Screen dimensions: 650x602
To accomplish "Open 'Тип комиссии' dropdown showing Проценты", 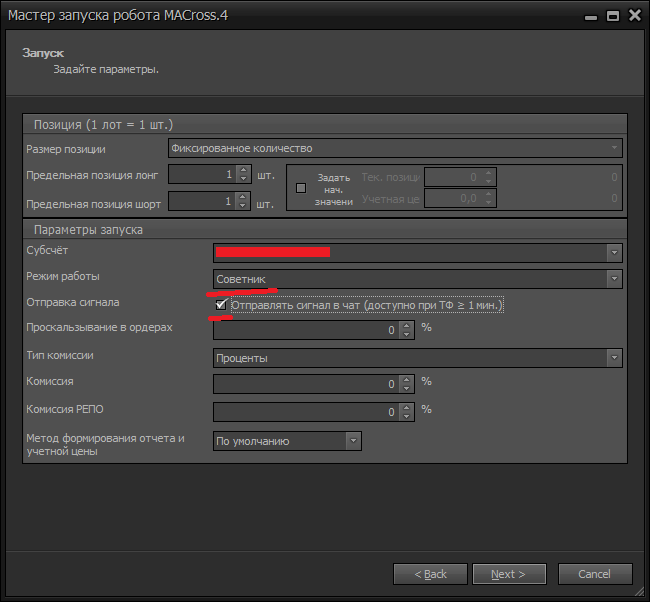I will (x=614, y=358).
